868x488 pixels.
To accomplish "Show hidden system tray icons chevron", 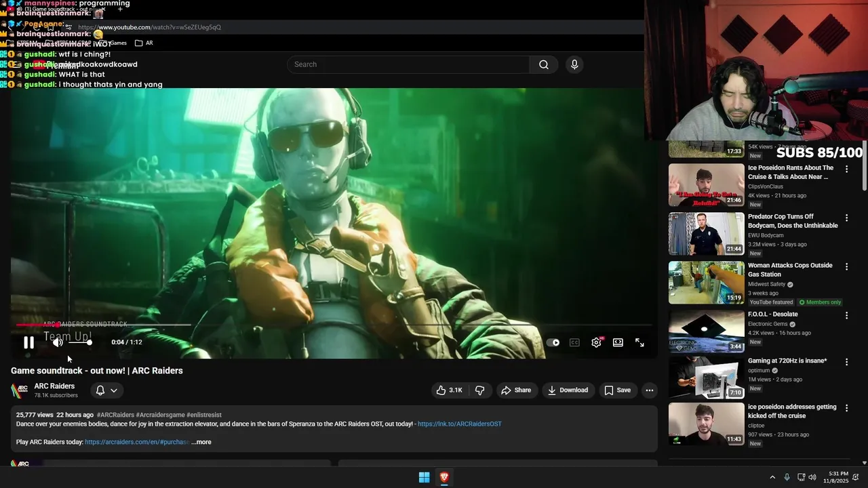I will click(x=772, y=477).
